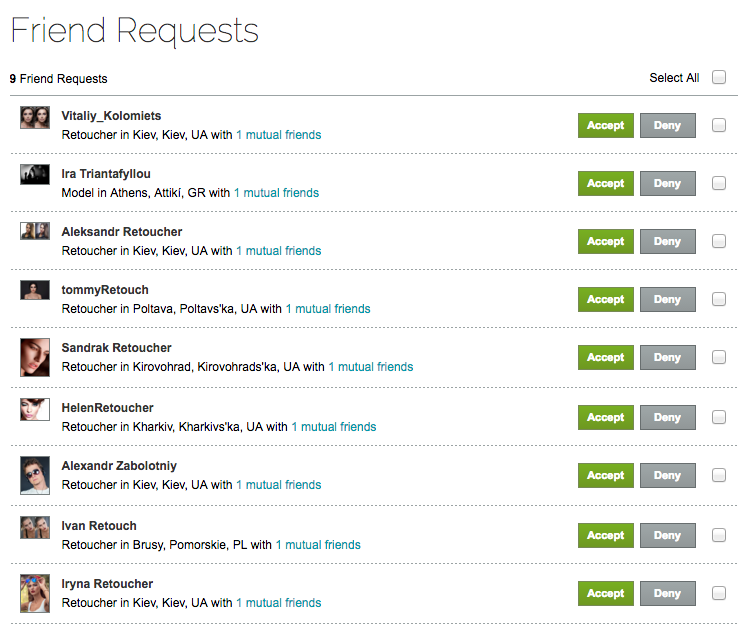The image size is (748, 624).
Task: Click Ira Triantafyllou's profile picture
Action: click(35, 174)
